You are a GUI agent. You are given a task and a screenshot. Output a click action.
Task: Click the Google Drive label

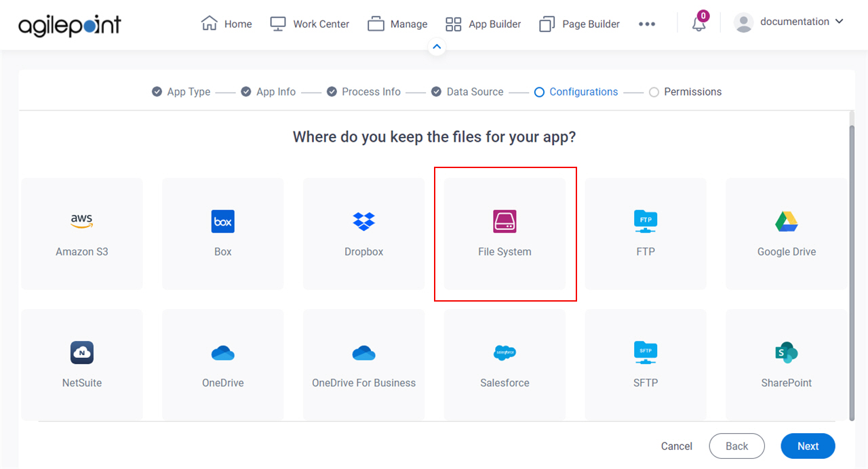787,251
